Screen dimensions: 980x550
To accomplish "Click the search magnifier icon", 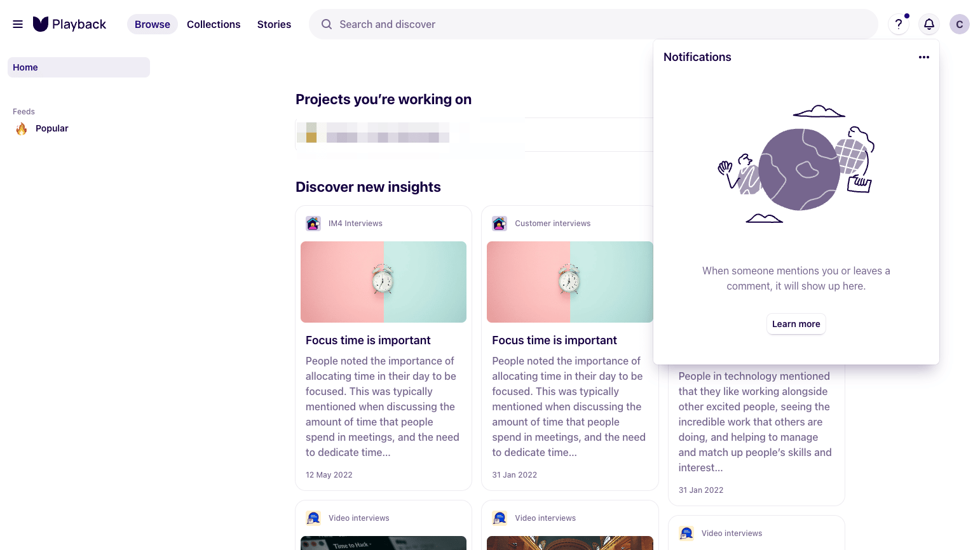I will [326, 24].
